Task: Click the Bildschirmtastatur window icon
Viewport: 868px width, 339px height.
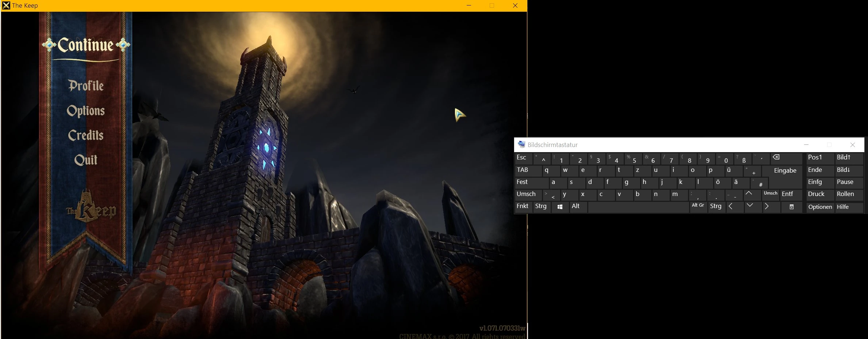Action: (x=521, y=144)
